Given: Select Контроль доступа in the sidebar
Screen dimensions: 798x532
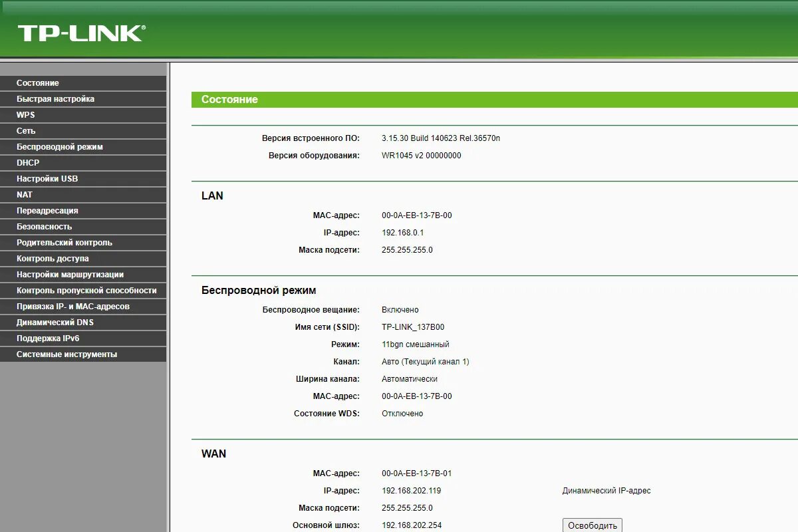Looking at the screenshot, I should [83, 259].
